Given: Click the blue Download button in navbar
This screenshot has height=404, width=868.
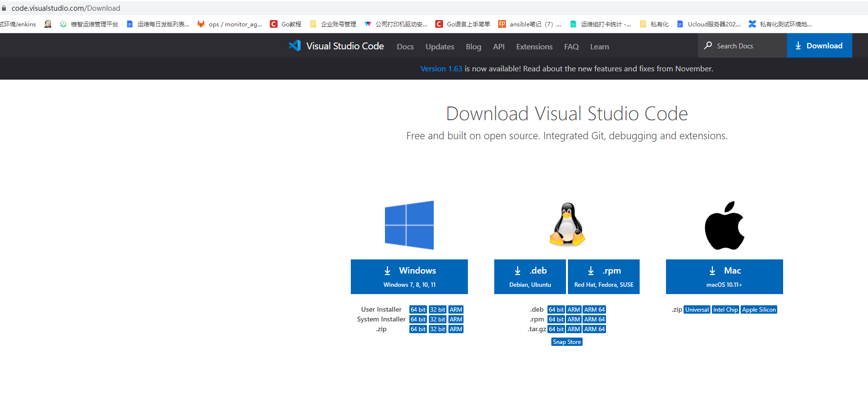Looking at the screenshot, I should pos(820,45).
